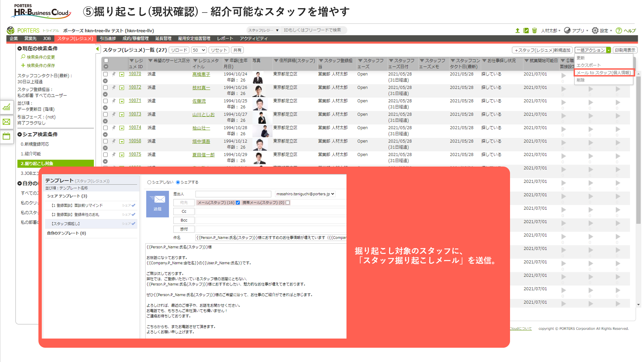
Task: Switch to the レポート tab
Action: [x=225, y=39]
